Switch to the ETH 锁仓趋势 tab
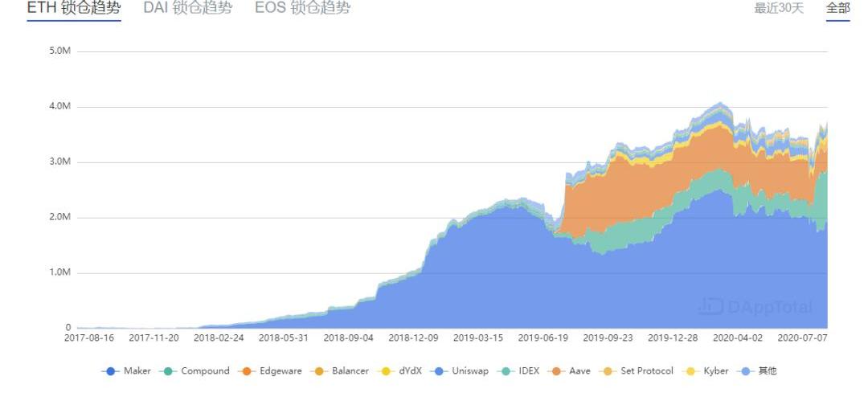This screenshot has width=868, height=397. point(74,8)
